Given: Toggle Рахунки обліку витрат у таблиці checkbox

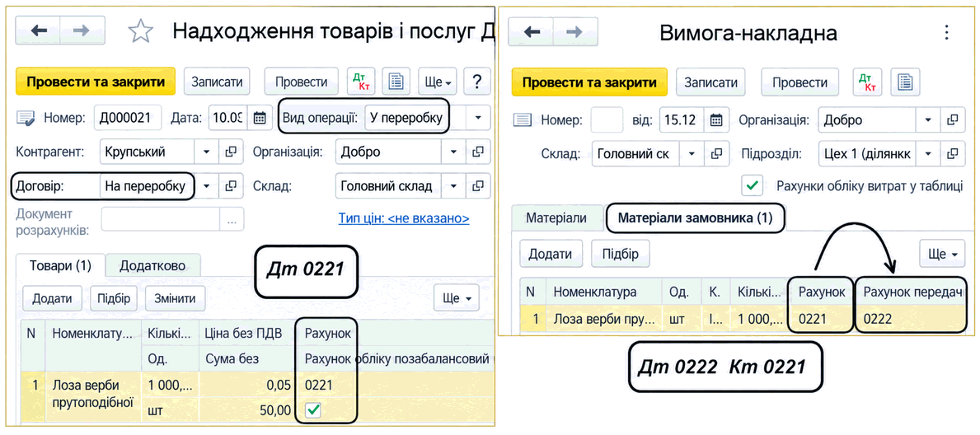Looking at the screenshot, I should coord(752,185).
